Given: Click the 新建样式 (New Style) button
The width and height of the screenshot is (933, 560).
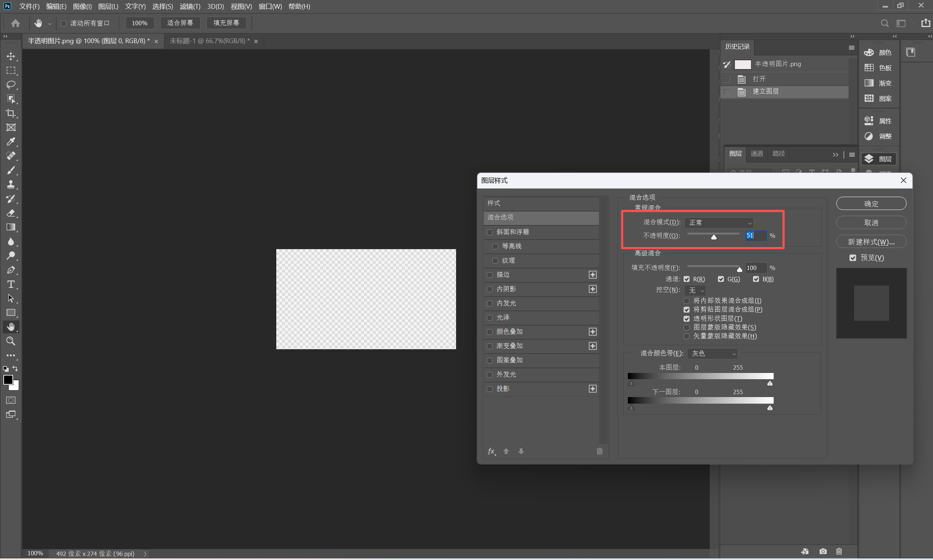Looking at the screenshot, I should click(871, 242).
